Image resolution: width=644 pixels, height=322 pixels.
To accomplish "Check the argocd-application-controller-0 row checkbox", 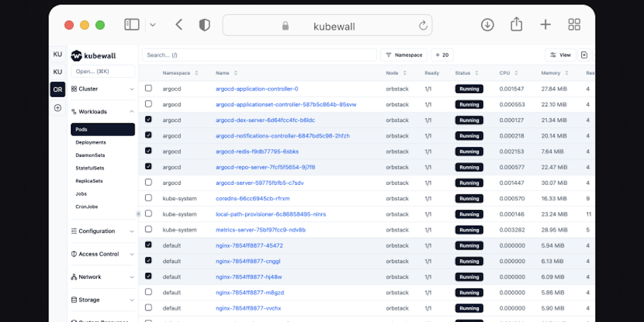I will coord(148,88).
